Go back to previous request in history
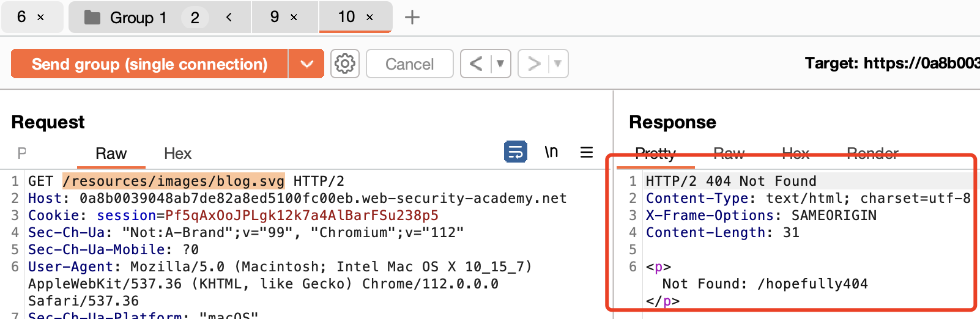Image resolution: width=980 pixels, height=319 pixels. pos(476,64)
